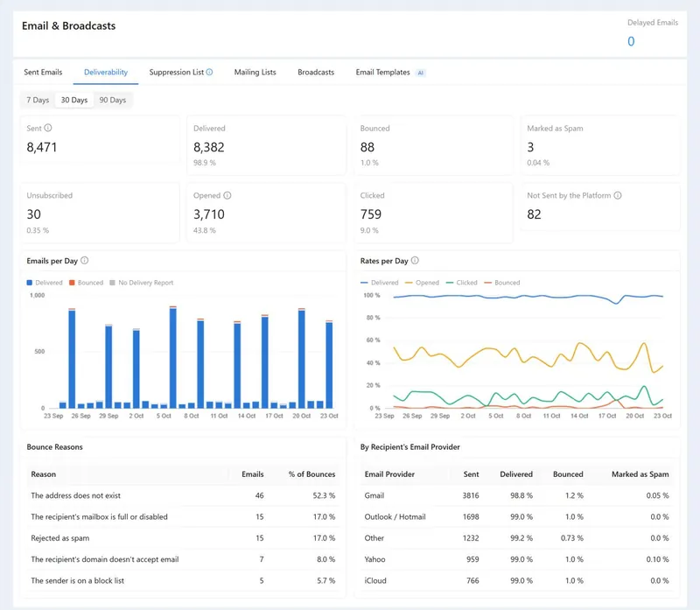Click the Yahoo provider row
Viewport: 700px width, 610px height.
click(x=517, y=559)
